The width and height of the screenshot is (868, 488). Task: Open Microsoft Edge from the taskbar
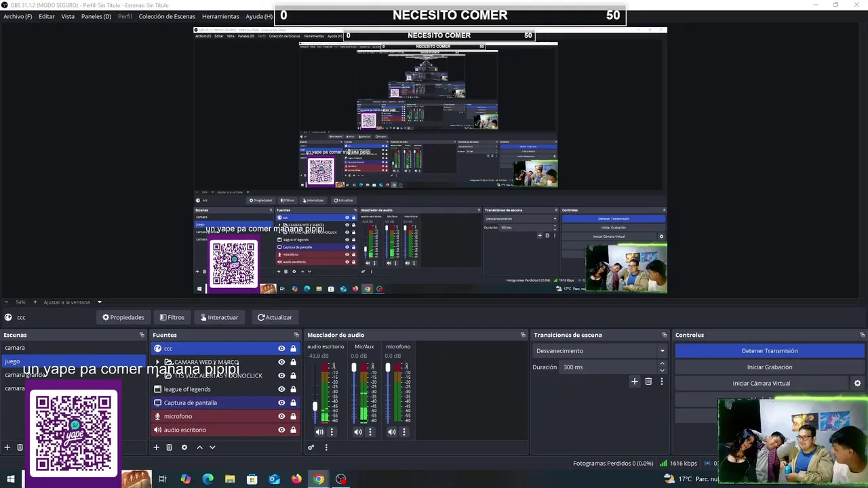(208, 479)
